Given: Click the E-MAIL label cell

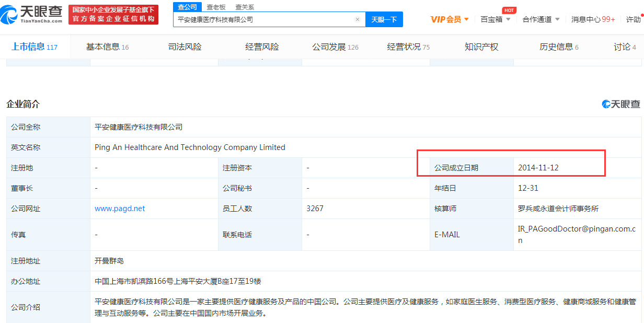Looking at the screenshot, I should point(471,235).
